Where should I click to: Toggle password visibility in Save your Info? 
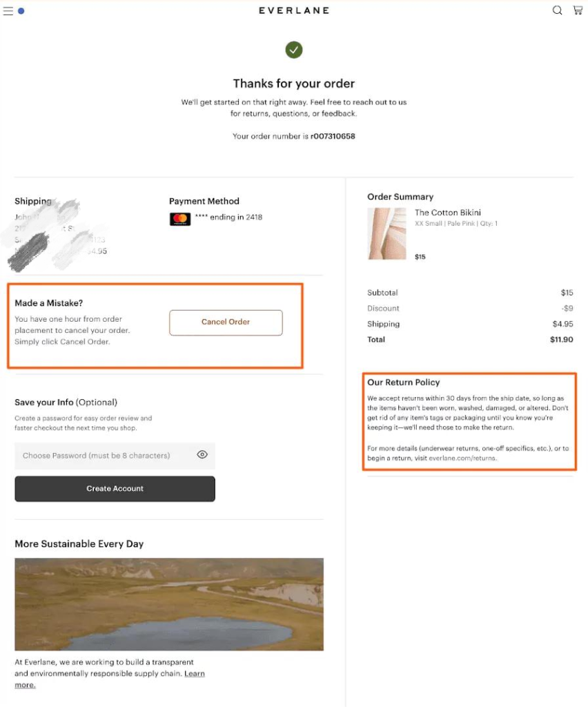(x=202, y=456)
